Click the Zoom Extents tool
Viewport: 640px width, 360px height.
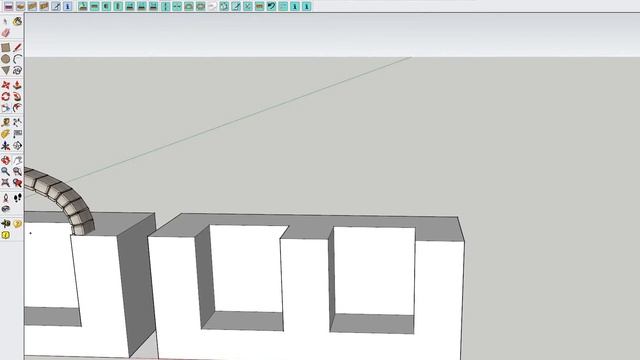click(x=5, y=183)
